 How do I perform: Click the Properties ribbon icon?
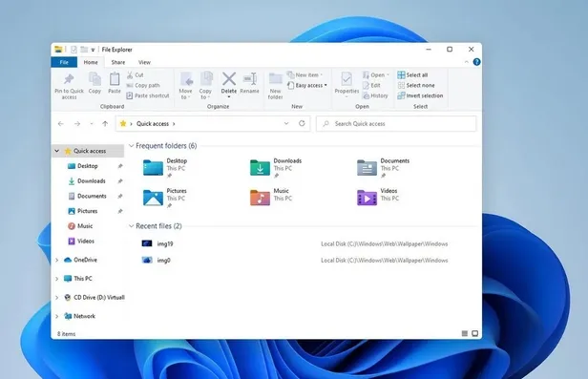(x=346, y=79)
